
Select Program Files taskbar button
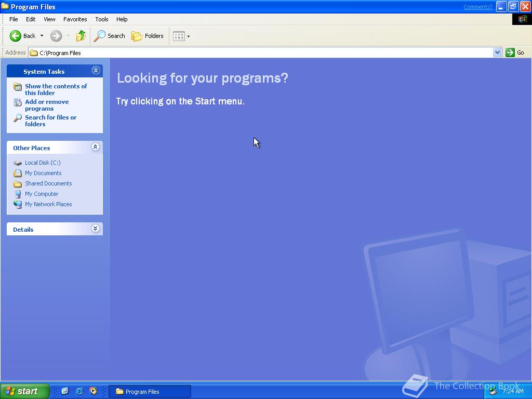150,392
